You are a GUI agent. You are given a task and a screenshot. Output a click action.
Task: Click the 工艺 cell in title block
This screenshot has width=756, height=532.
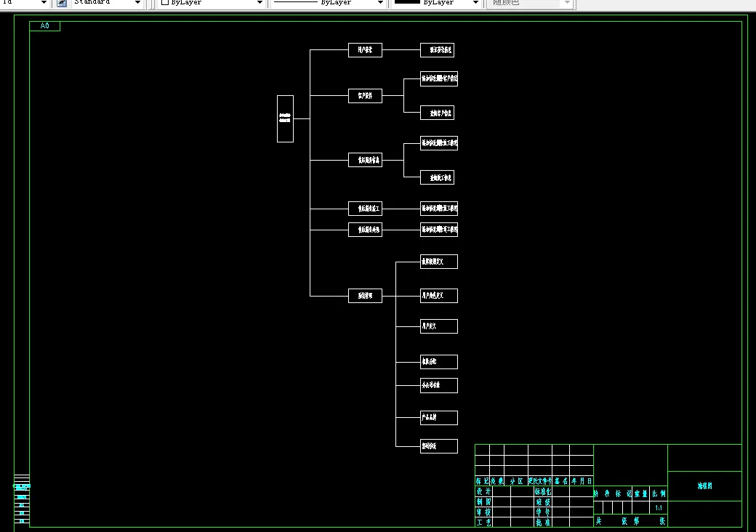coord(483,523)
